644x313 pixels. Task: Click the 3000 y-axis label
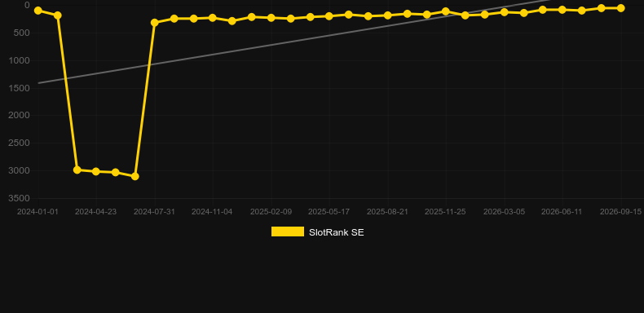pos(20,170)
